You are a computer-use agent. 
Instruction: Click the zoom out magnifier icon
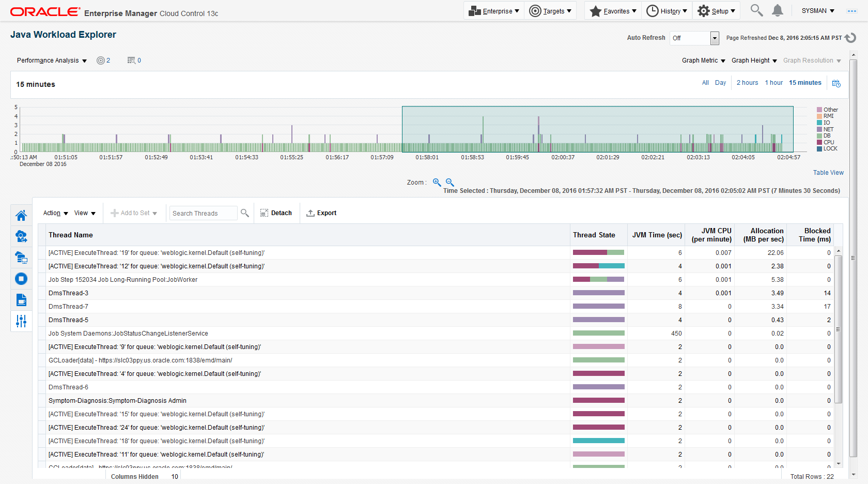click(x=450, y=183)
